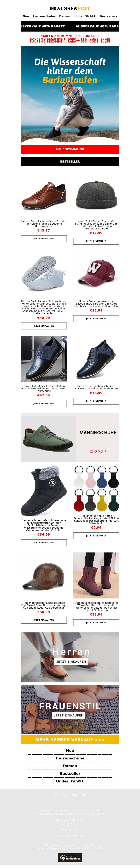Viewport: 140px width, 868px height.
Task: Select Bestsellers in the top navigation
Action: coord(108,16)
